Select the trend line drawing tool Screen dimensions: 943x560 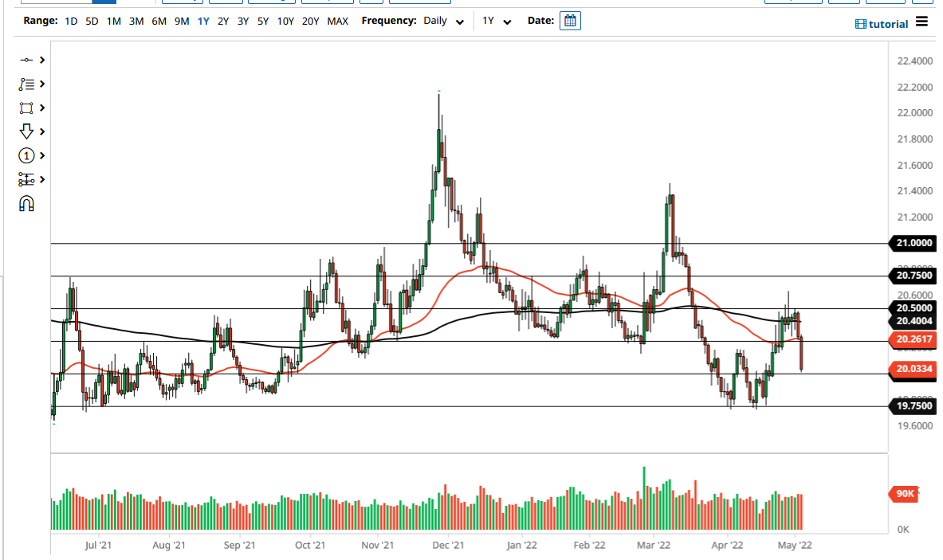coord(26,60)
